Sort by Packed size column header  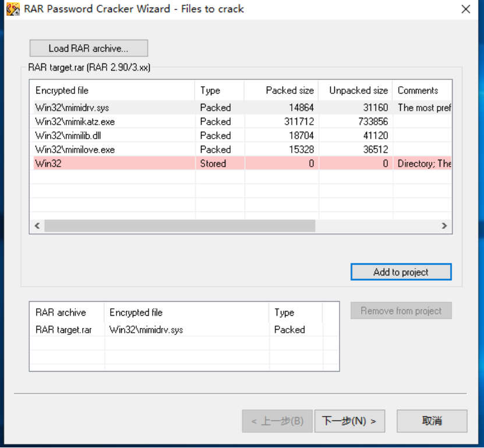pos(281,90)
